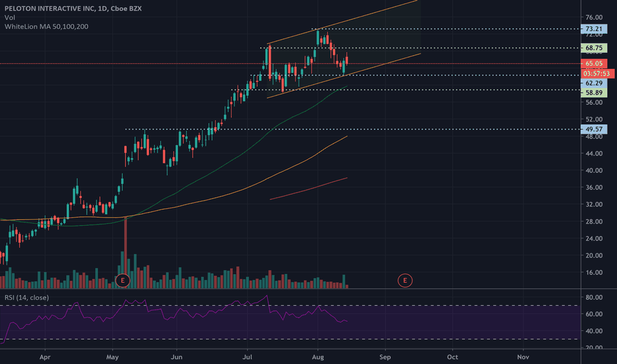Click the Sep label on time axis
617x364 pixels.
385,357
